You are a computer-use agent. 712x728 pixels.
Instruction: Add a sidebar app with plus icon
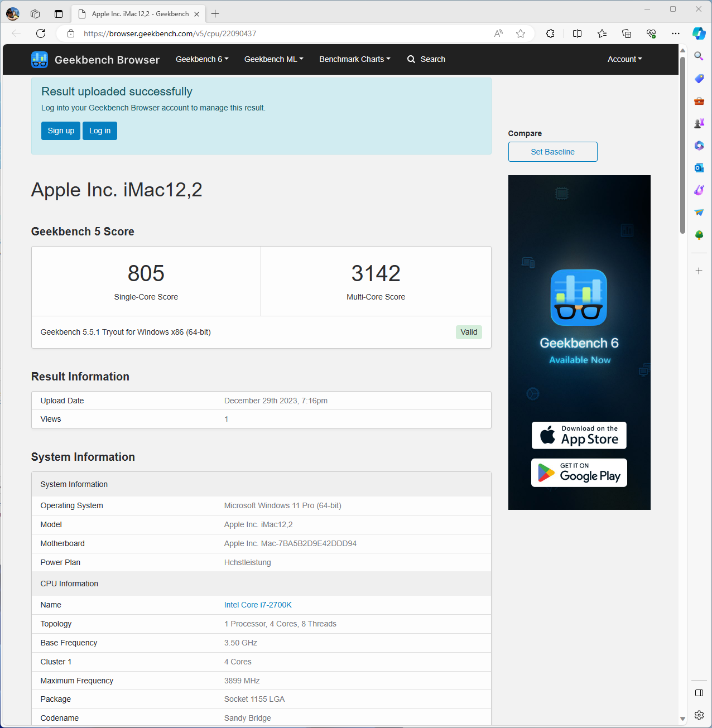(699, 271)
